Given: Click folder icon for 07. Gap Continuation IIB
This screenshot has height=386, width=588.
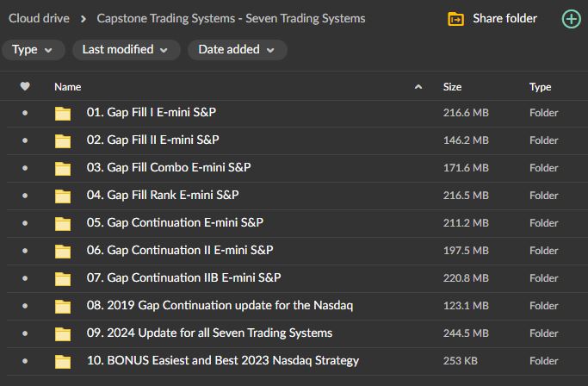Looking at the screenshot, I should [63, 278].
